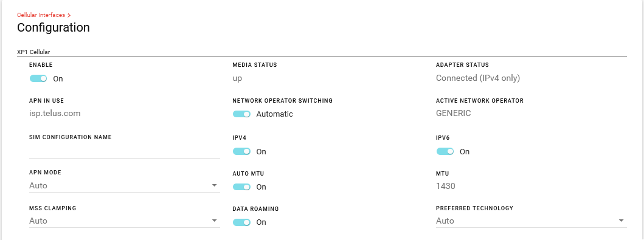Click the XP1 Cellular section header
The image size is (644, 240).
tap(33, 52)
